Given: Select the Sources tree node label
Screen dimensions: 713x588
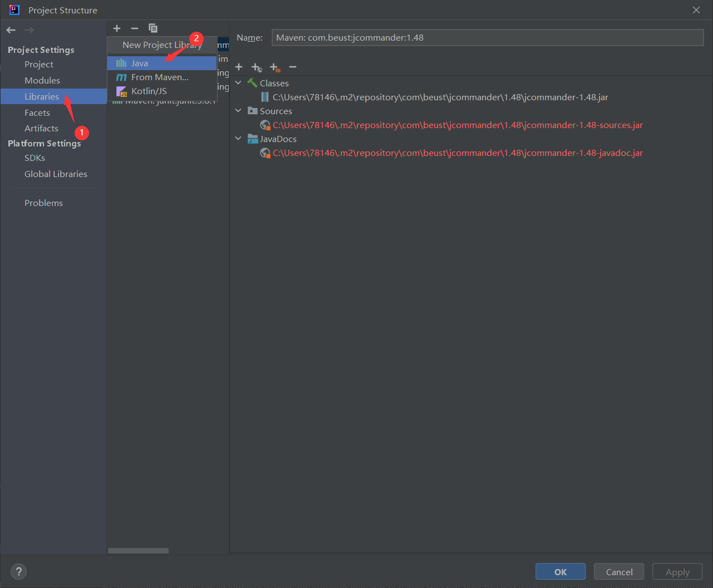Looking at the screenshot, I should tap(276, 111).
